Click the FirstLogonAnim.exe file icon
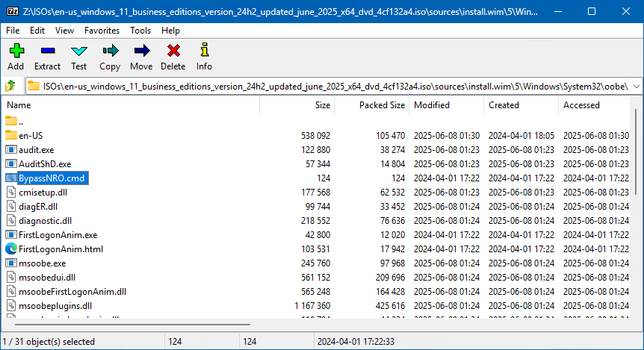 [x=11, y=234]
